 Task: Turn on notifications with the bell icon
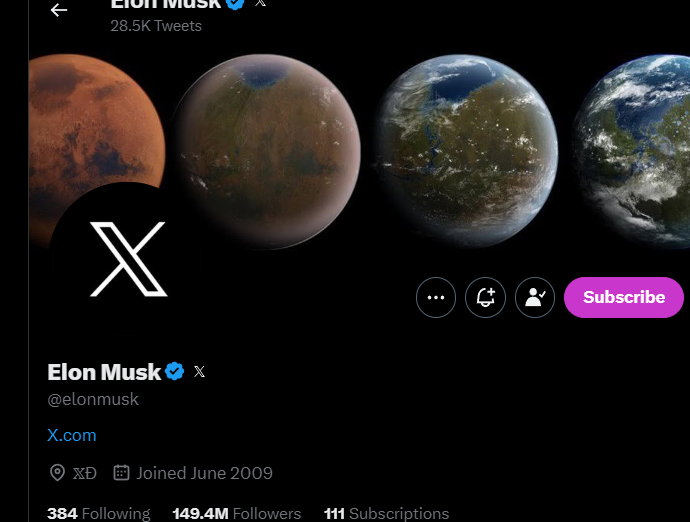pos(485,298)
